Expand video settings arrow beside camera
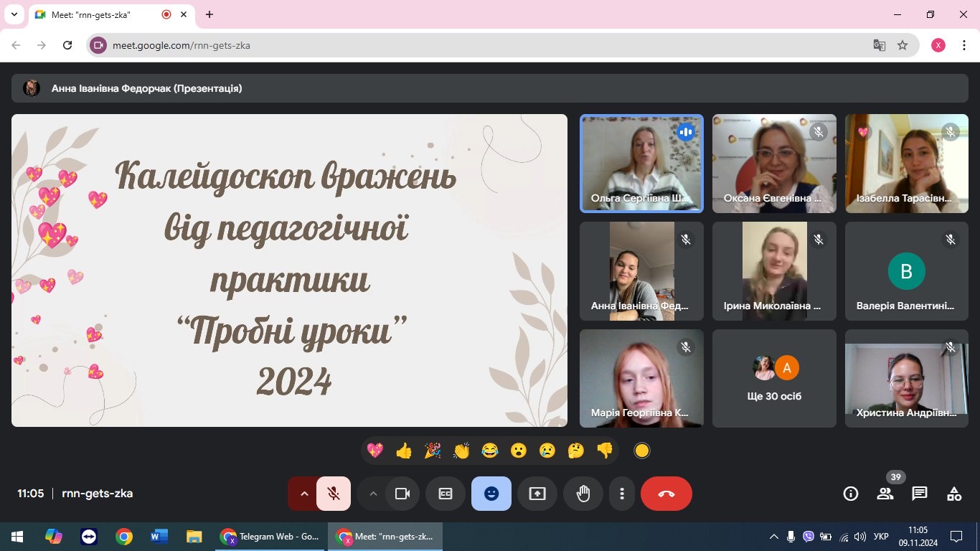 tap(372, 494)
